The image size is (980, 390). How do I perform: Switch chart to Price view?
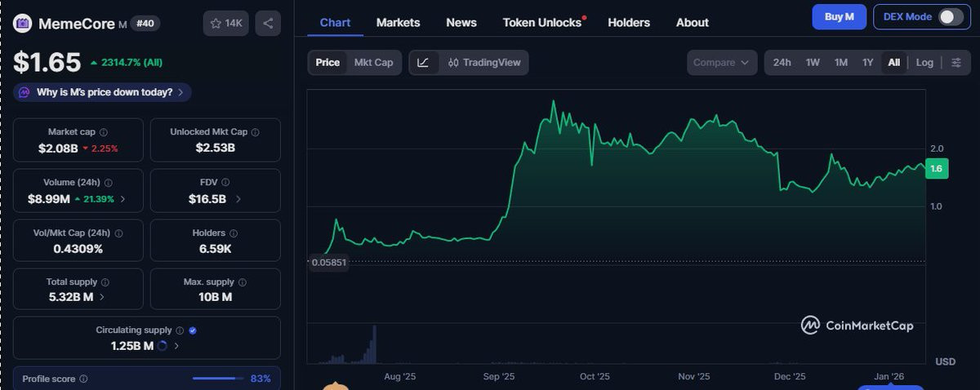click(327, 62)
